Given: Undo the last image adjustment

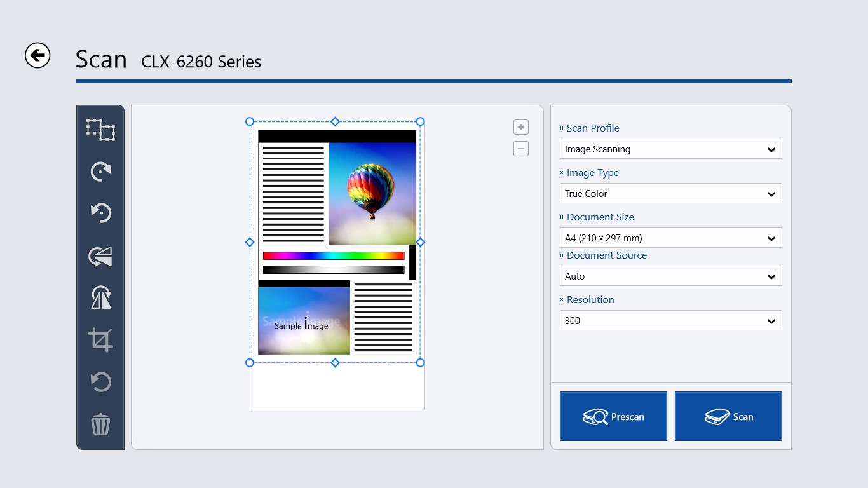Looking at the screenshot, I should [x=100, y=382].
